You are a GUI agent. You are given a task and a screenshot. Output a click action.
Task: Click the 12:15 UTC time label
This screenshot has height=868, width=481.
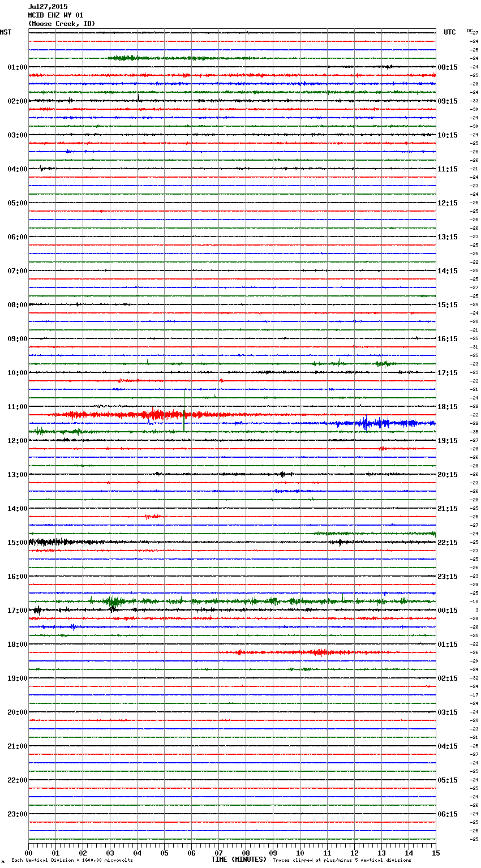tap(448, 203)
